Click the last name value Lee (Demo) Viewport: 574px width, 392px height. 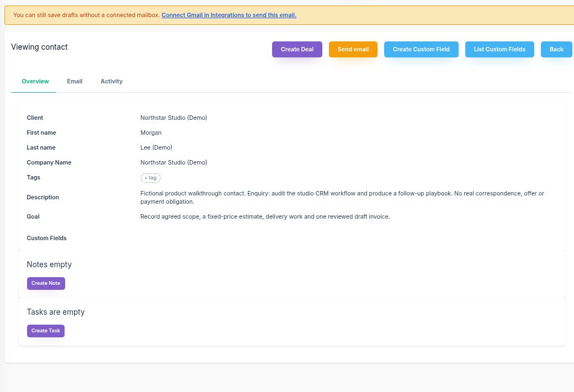point(156,147)
